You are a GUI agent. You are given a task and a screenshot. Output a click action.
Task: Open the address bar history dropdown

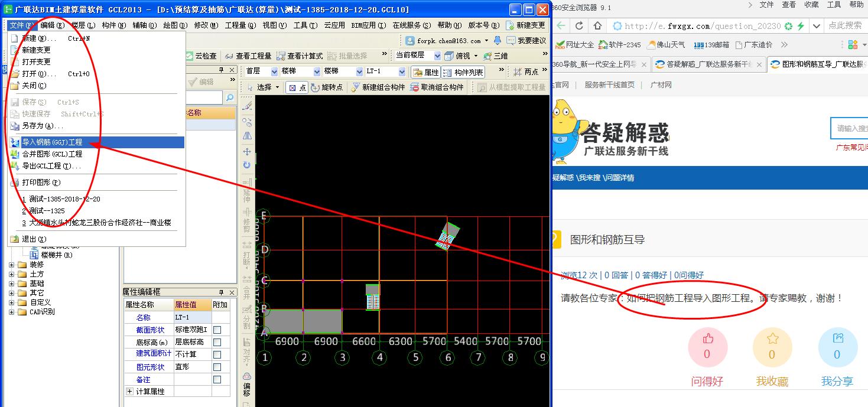[816, 26]
